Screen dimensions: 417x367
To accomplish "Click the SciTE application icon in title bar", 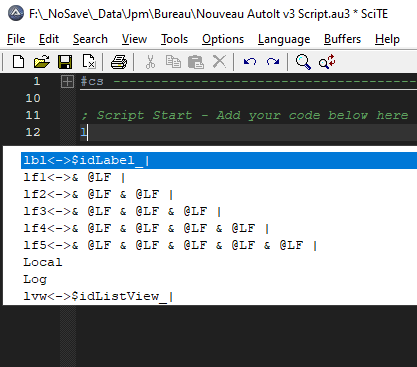I will [16, 14].
